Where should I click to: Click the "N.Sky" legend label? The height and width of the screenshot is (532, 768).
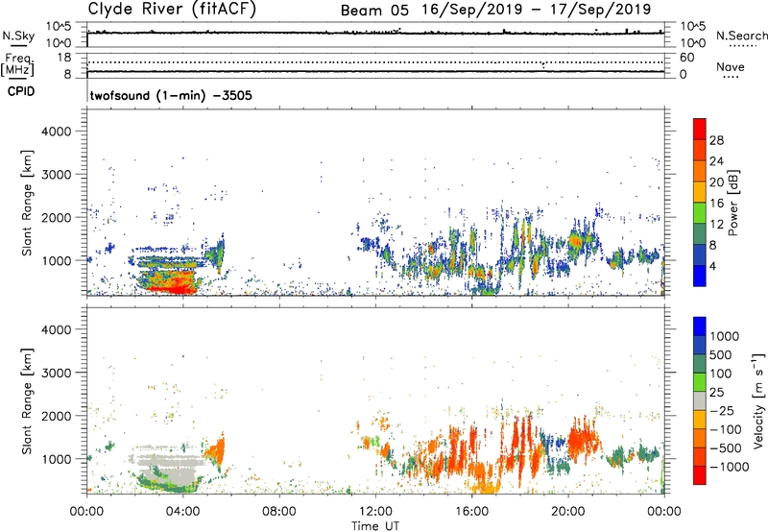point(18,36)
